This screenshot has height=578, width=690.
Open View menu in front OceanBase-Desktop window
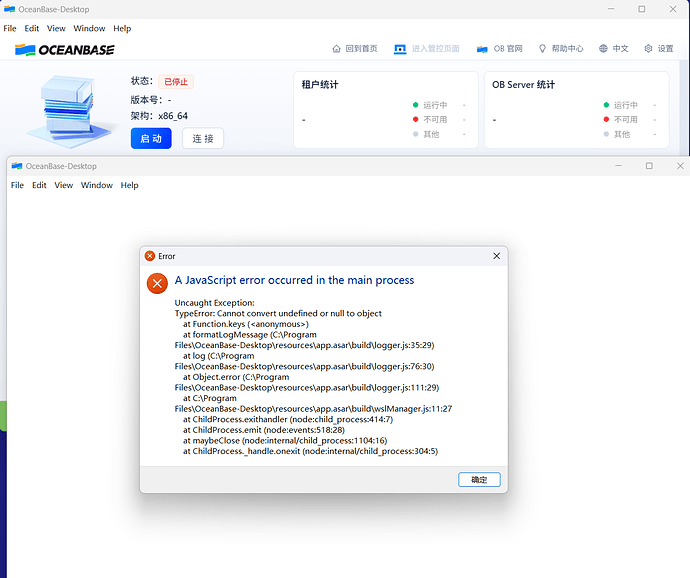pos(63,185)
